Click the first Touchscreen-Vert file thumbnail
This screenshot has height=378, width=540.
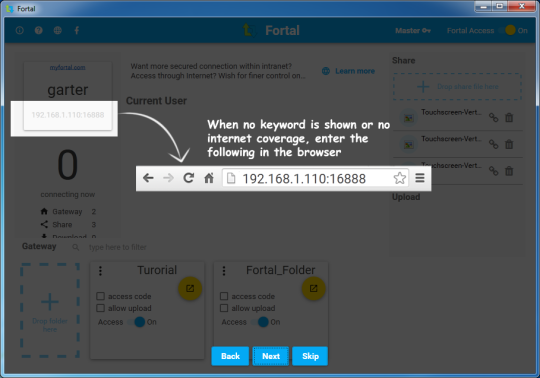[408, 118]
